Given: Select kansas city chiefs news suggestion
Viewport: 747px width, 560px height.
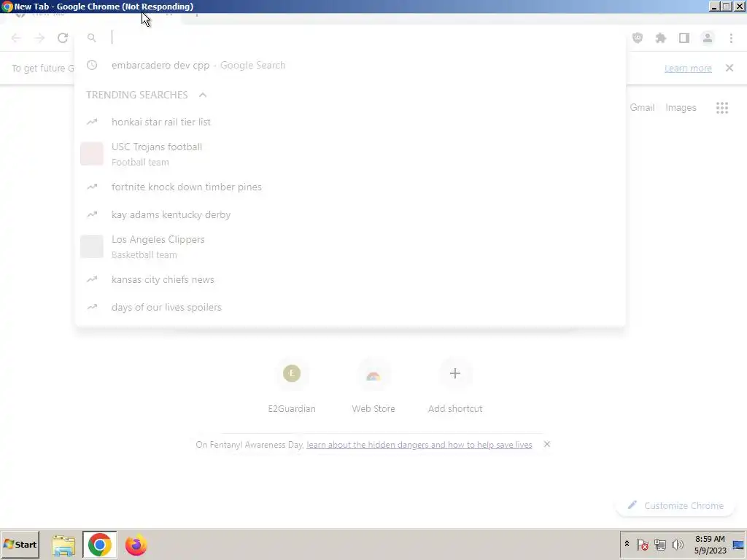Looking at the screenshot, I should pyautogui.click(x=350, y=279).
